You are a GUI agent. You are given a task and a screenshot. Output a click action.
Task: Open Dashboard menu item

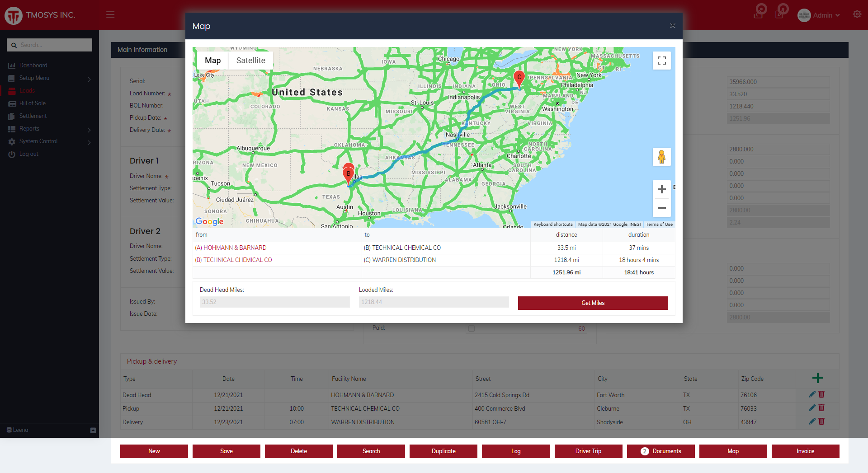(33, 66)
